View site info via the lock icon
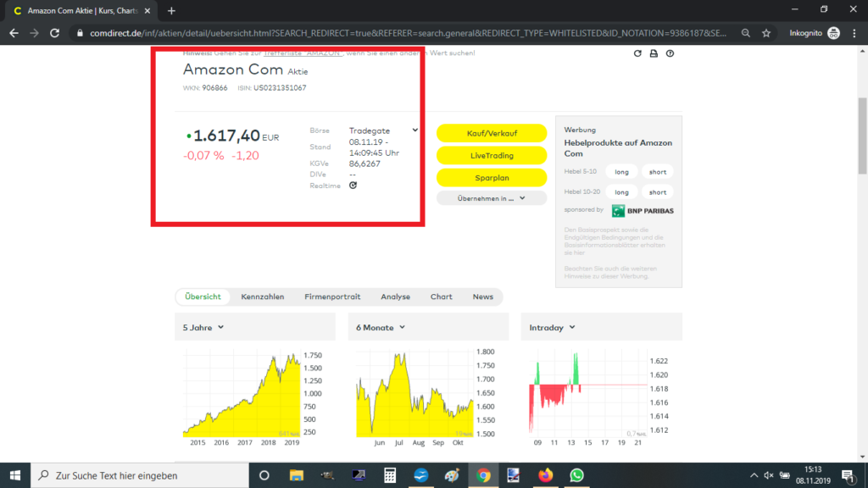 [x=80, y=33]
